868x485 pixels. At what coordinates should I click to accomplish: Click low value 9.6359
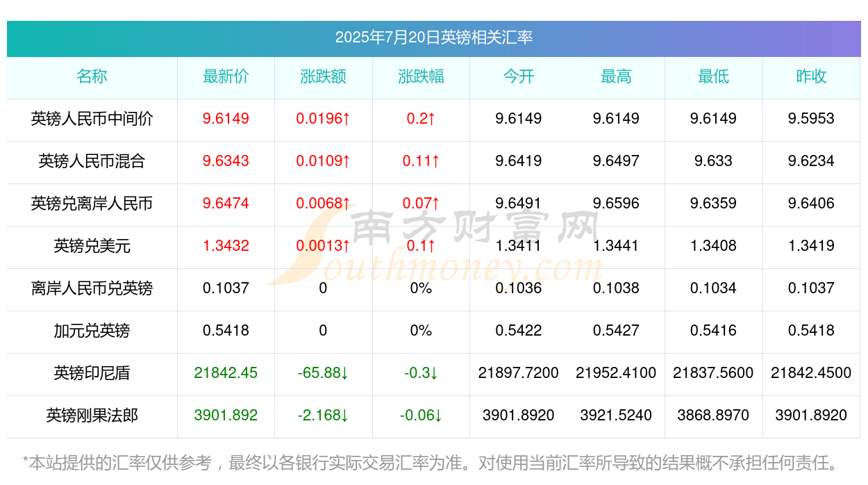point(713,204)
